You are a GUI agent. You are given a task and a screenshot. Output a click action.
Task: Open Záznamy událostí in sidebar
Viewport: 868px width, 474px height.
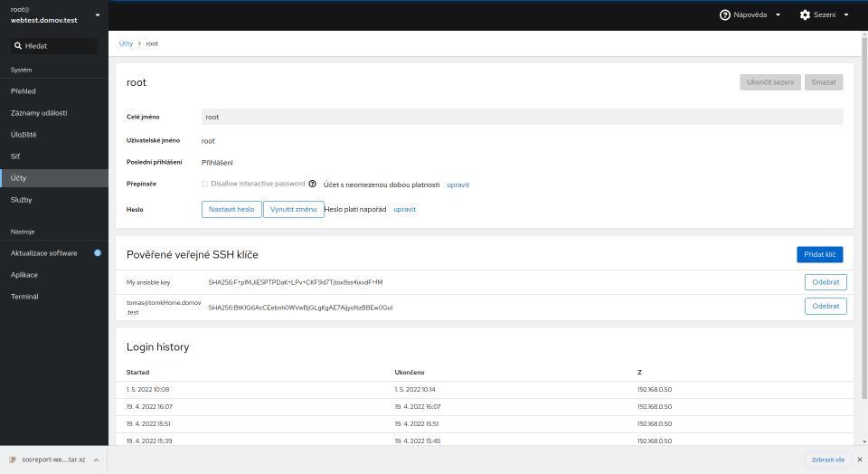coord(54,113)
